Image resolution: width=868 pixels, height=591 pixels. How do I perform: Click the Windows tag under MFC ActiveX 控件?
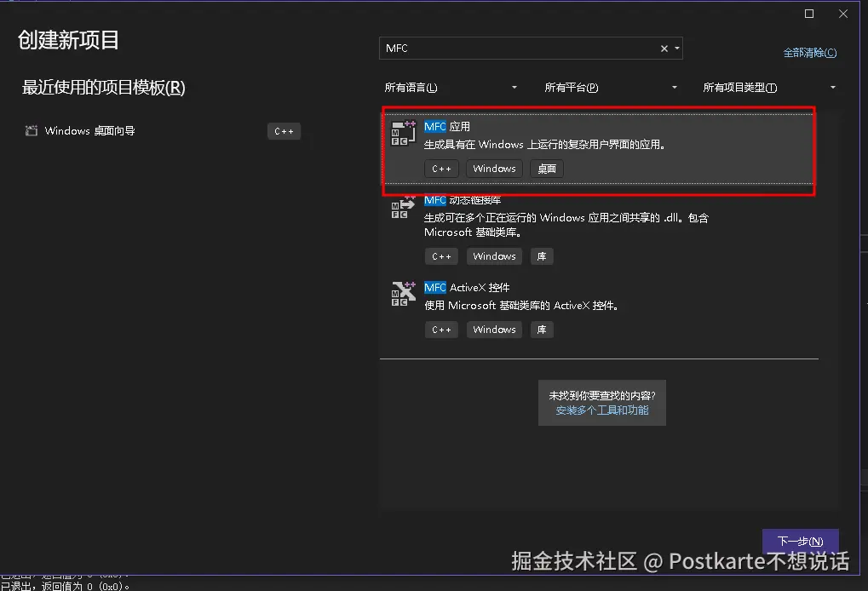click(494, 330)
